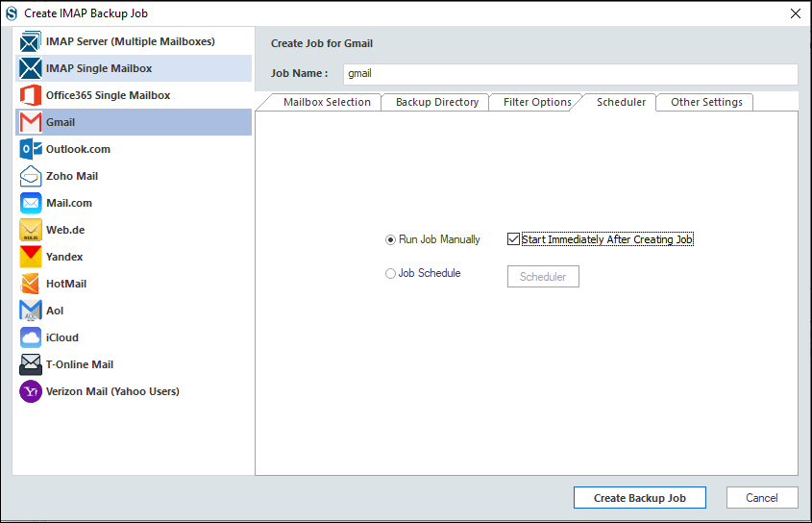Click the 'Zoho Mail' text
812x523 pixels.
pyautogui.click(x=72, y=176)
